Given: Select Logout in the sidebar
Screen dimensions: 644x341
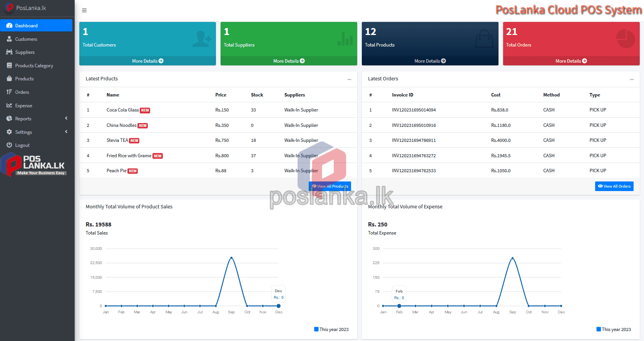Looking at the screenshot, I should point(36,145).
